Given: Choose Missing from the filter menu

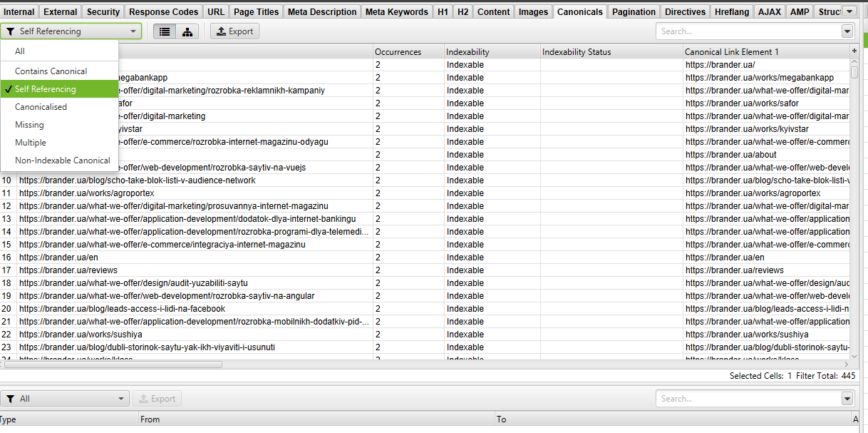Looking at the screenshot, I should [x=29, y=125].
